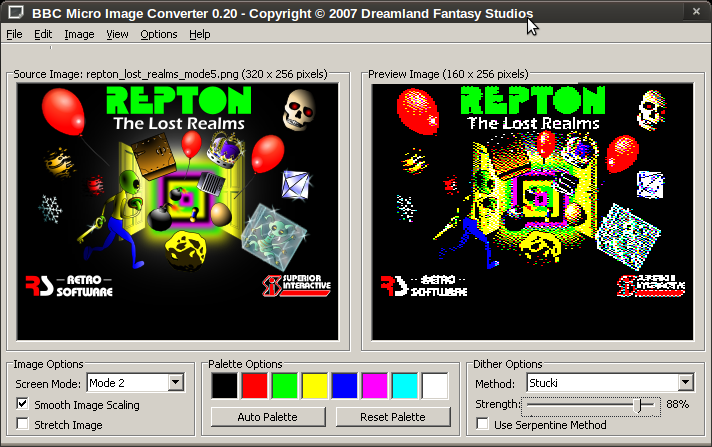Open the Edit menu
The width and height of the screenshot is (712, 447).
point(43,34)
